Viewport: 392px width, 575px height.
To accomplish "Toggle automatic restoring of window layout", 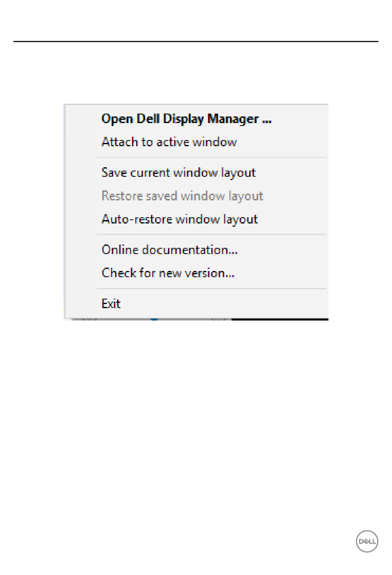I will click(x=179, y=219).
